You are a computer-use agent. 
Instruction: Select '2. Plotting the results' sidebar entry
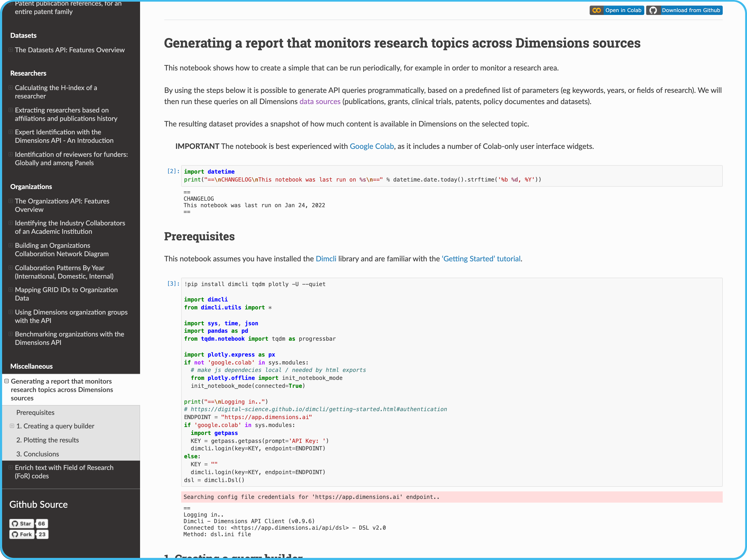47,440
